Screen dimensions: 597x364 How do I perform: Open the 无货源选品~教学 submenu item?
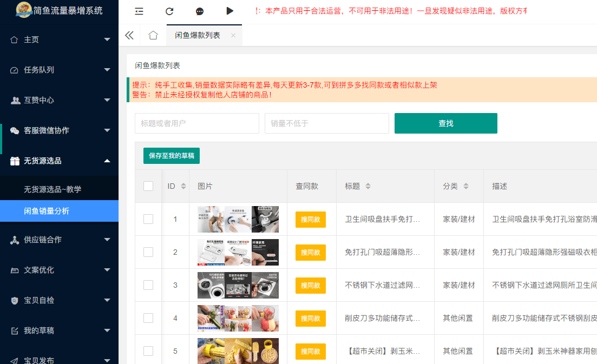(59, 189)
